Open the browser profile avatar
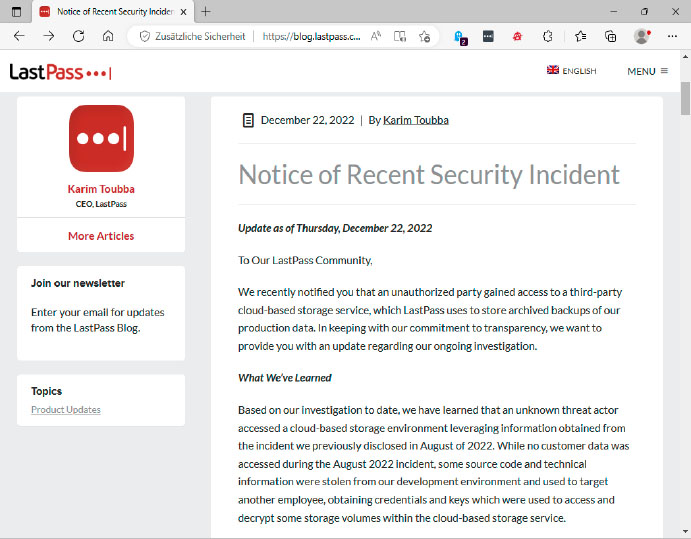The height and width of the screenshot is (539, 691). [642, 36]
